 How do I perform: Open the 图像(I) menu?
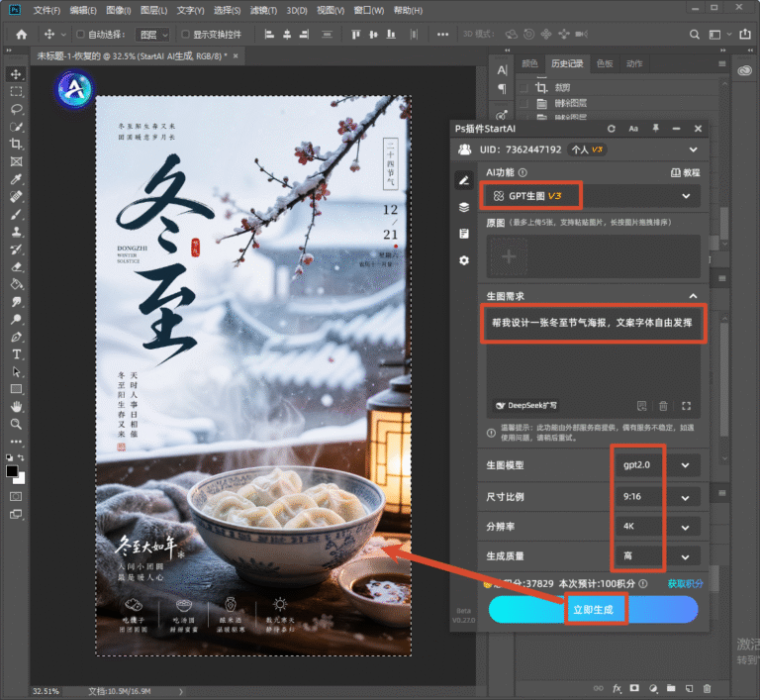tap(119, 10)
